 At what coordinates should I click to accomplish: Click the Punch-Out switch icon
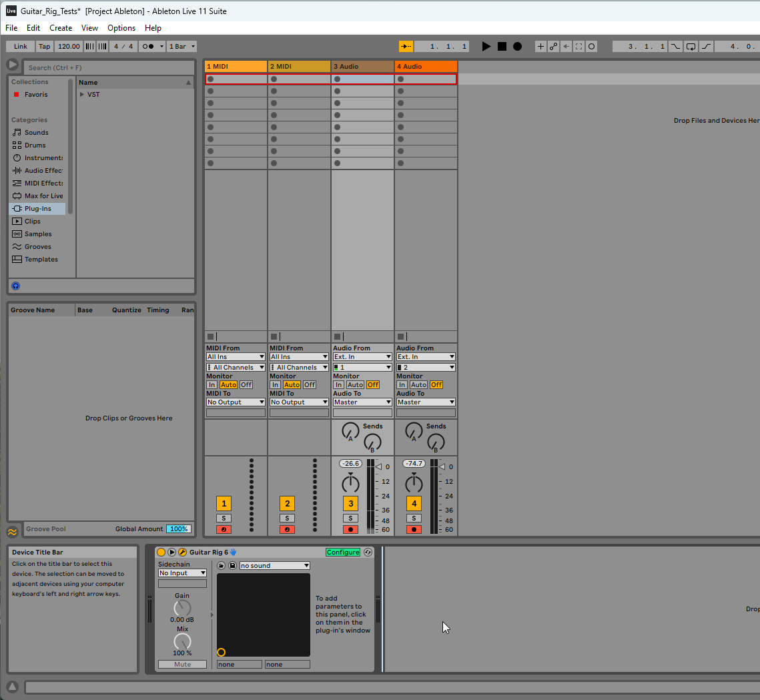click(706, 47)
